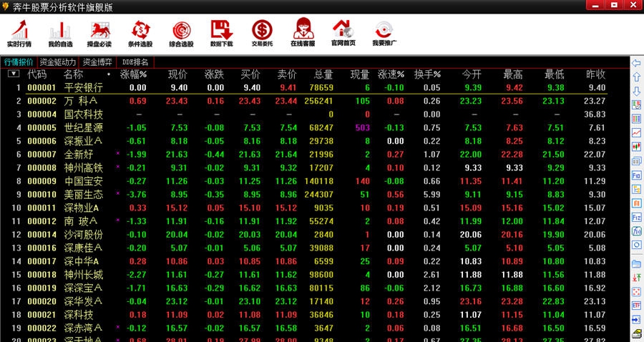Click the 我要推广 promote icon
Viewport: 644px width, 342px height.
tap(384, 33)
